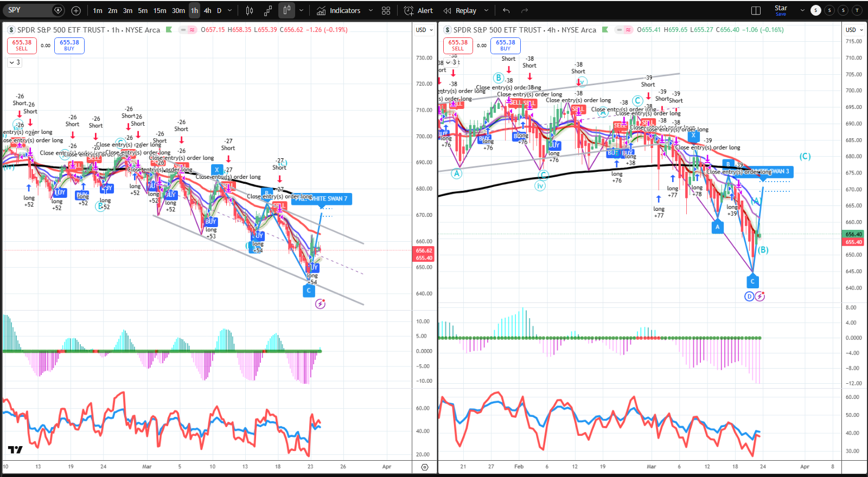Screen dimensions: 868x477
Task: Click the undo arrow icon
Action: tap(506, 10)
